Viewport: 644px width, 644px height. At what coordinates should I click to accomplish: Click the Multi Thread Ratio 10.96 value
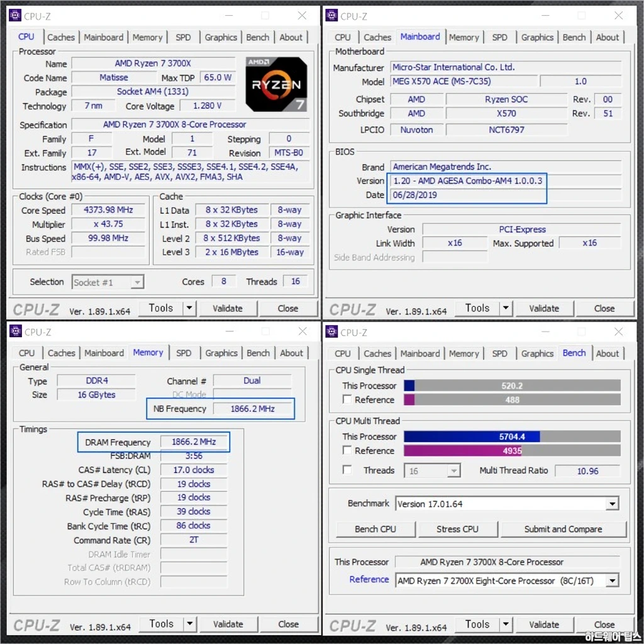pyautogui.click(x=588, y=470)
